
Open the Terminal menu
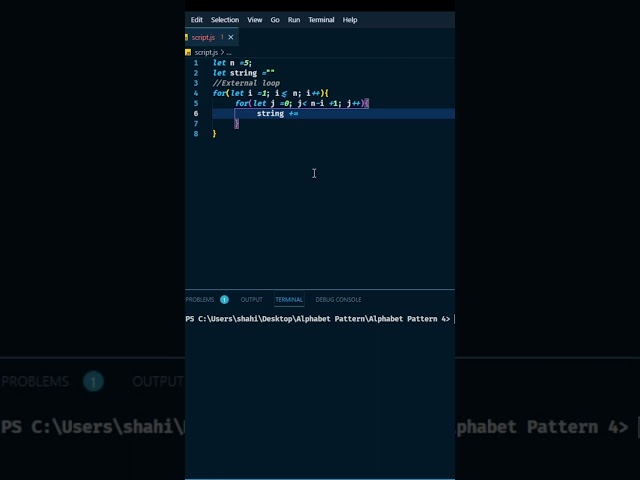pos(321,20)
